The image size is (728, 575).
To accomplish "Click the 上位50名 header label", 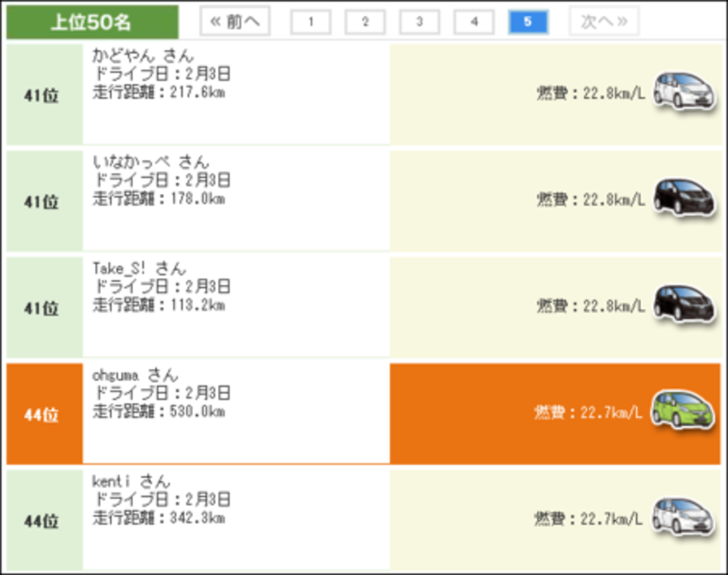I will (92, 22).
